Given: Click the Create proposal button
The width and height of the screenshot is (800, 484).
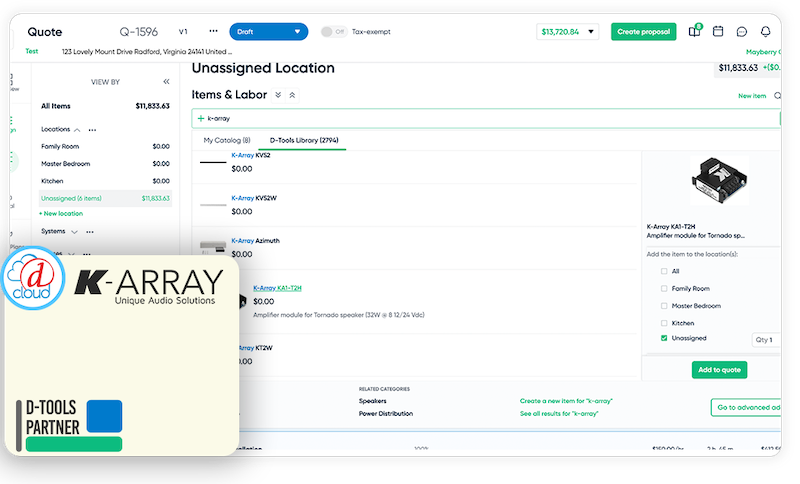Looking at the screenshot, I should pos(644,32).
